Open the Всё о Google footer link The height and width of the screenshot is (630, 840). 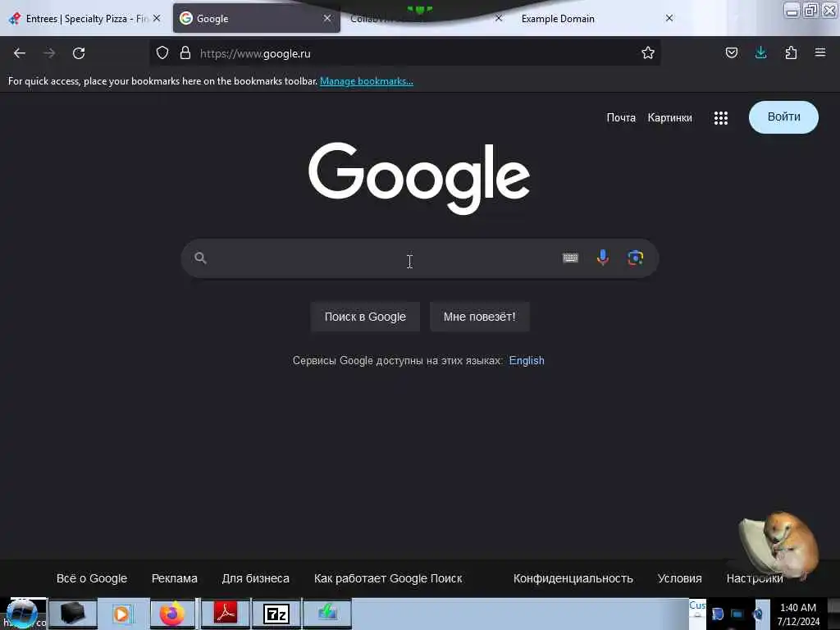[x=92, y=578]
